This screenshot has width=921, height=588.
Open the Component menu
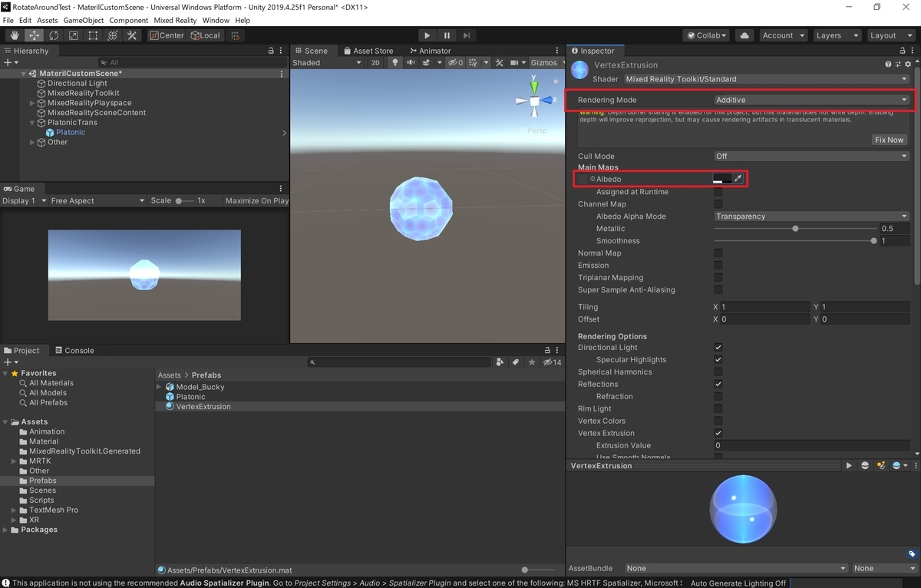click(129, 20)
